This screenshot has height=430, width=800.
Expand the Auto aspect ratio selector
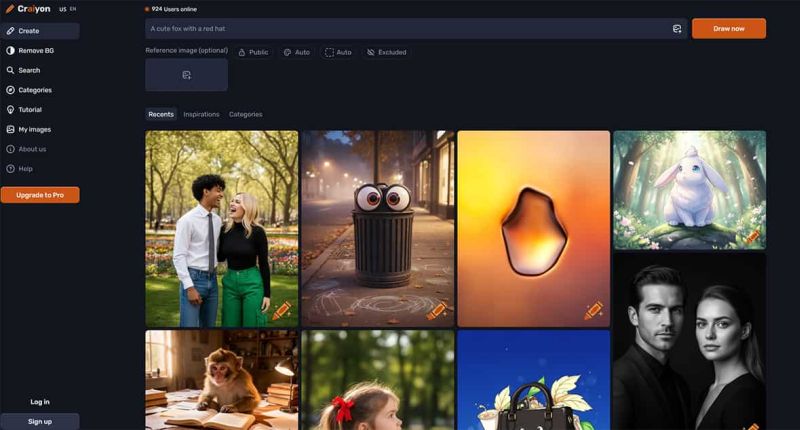click(338, 52)
